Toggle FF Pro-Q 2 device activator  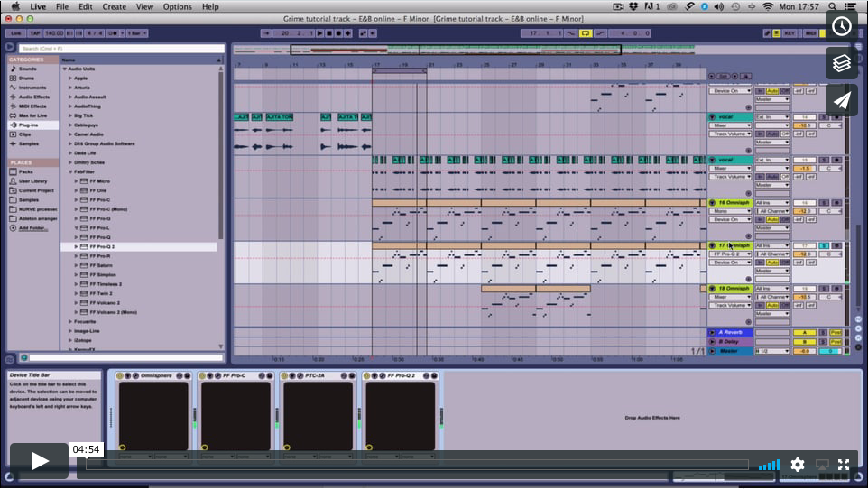click(367, 375)
